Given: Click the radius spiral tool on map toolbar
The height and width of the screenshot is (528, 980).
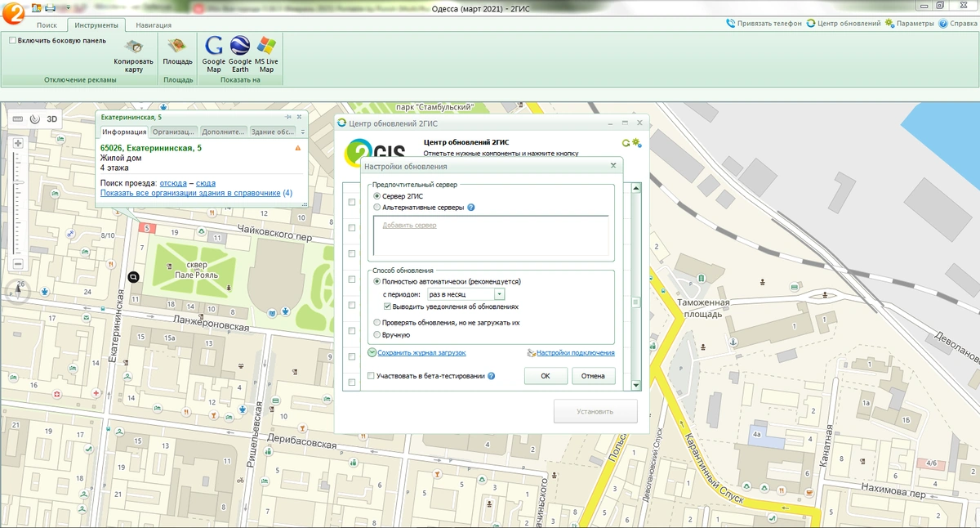Looking at the screenshot, I should click(34, 119).
